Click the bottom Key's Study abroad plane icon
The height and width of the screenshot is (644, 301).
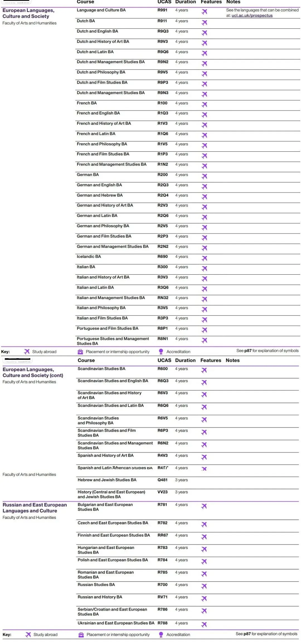(28, 635)
